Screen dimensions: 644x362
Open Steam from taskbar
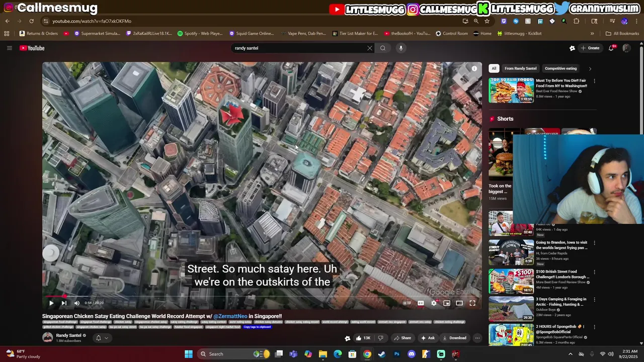pos(382,354)
